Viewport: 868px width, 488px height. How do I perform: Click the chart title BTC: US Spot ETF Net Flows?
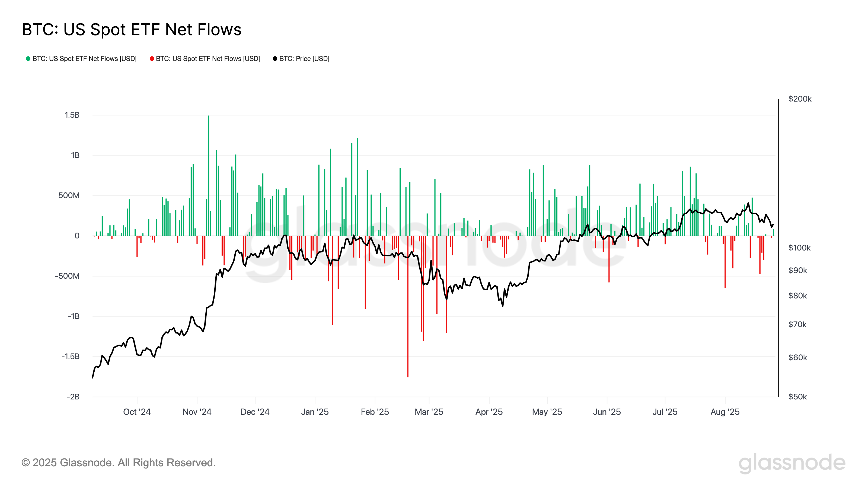click(x=131, y=30)
